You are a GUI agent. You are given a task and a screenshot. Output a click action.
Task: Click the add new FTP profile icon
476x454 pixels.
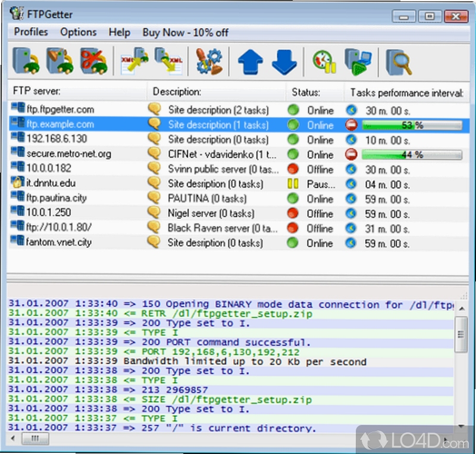(26, 61)
